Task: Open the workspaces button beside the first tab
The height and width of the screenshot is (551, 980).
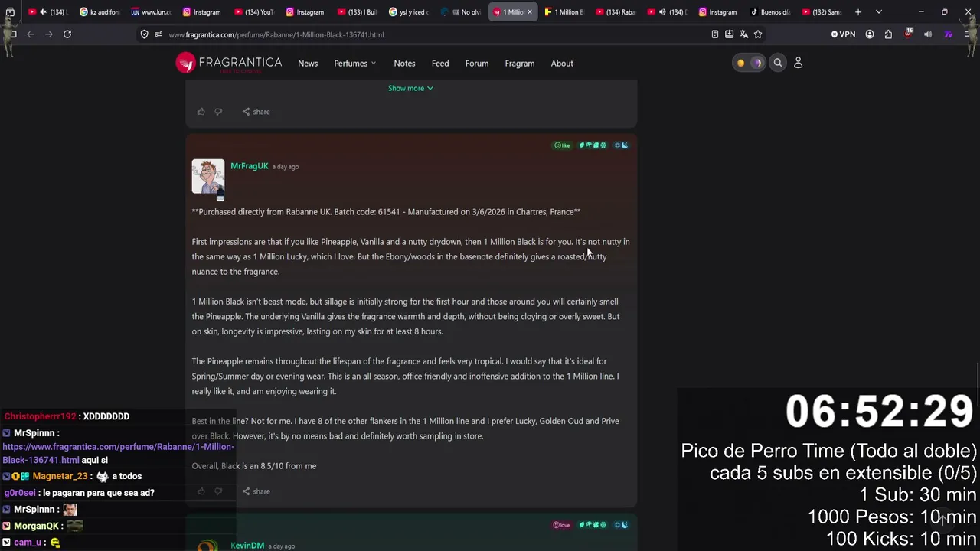Action: (10, 12)
